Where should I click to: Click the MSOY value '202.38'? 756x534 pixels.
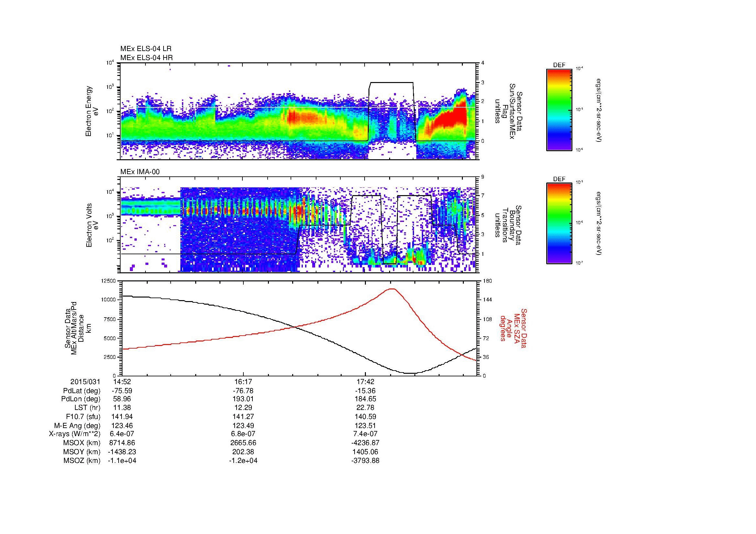pos(243,452)
